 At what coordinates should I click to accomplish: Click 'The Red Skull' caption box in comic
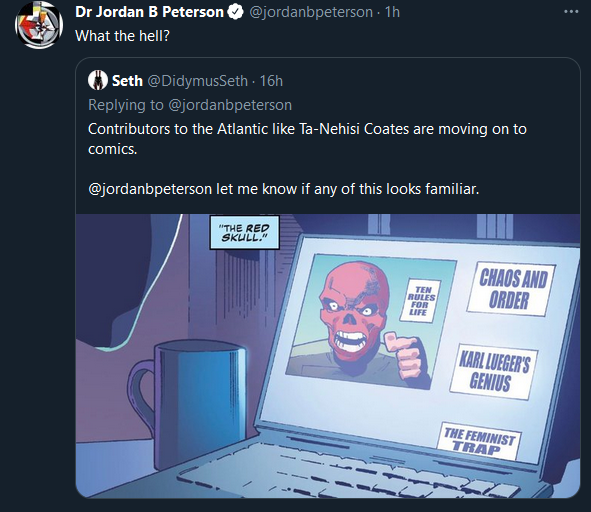(245, 233)
